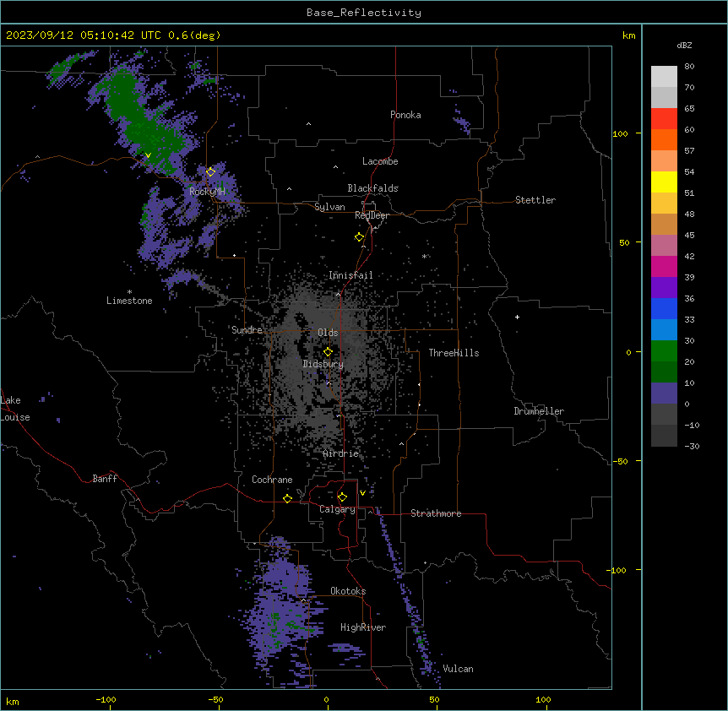Select the white plus marker west of Drumheller region

pos(517,317)
